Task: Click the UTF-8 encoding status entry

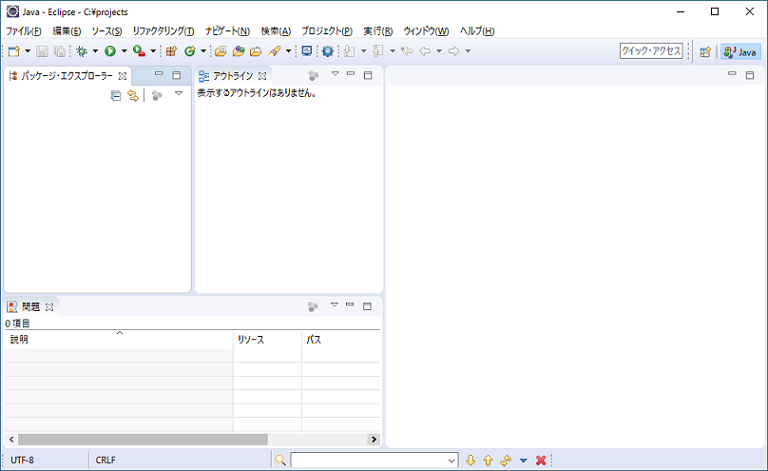Action: pos(23,460)
